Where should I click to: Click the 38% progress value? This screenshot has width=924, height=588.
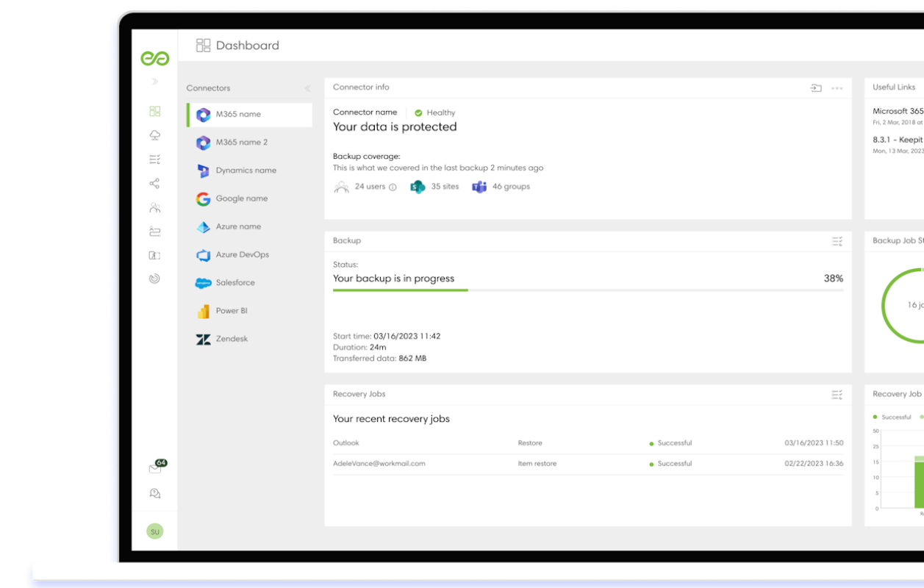pos(834,279)
